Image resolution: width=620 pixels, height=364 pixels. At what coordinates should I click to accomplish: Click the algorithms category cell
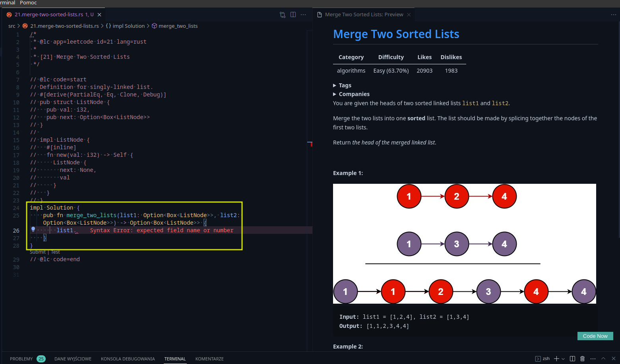(x=351, y=71)
